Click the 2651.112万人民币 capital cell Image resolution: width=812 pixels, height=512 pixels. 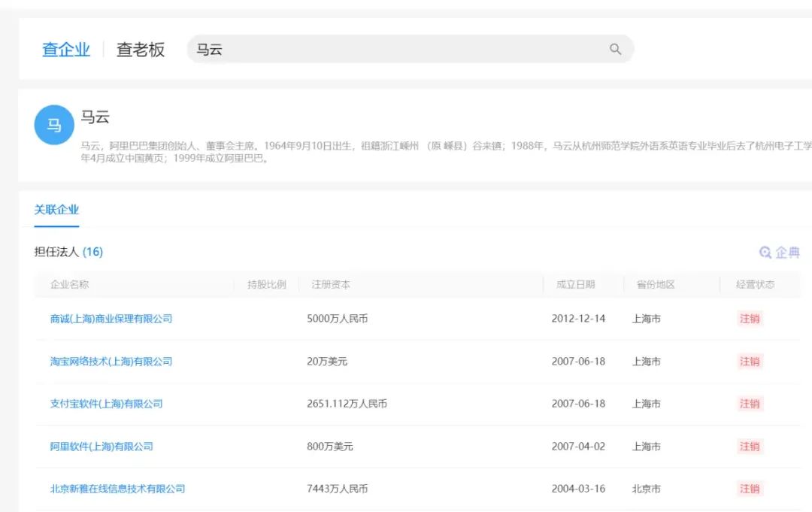coord(347,404)
